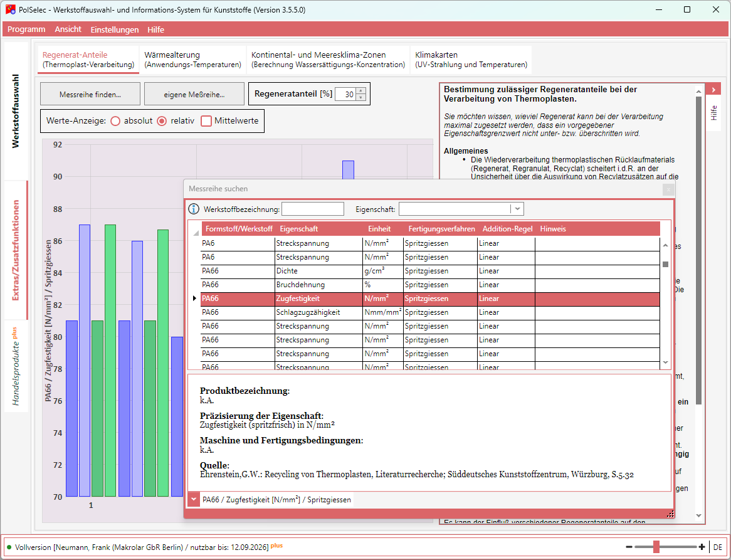Select the Handelsprodukte plus side tab
Screen dimensions: 731x560
pyautogui.click(x=16, y=366)
